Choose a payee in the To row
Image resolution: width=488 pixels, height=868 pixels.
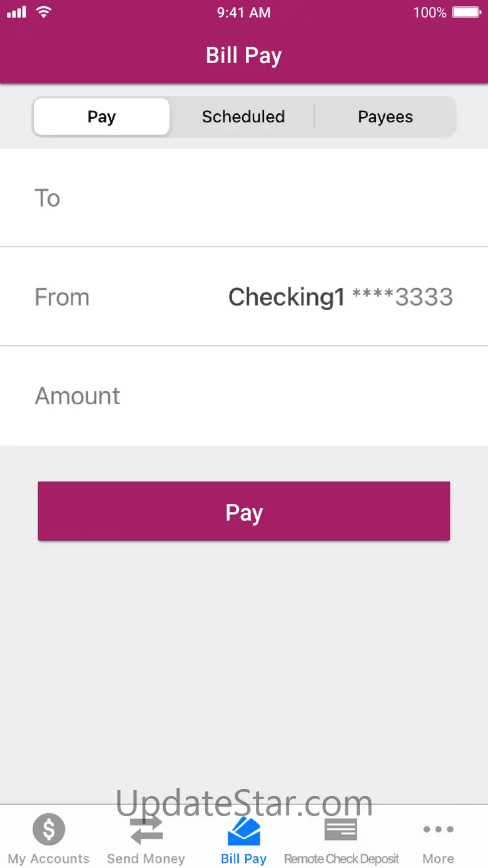(244, 198)
